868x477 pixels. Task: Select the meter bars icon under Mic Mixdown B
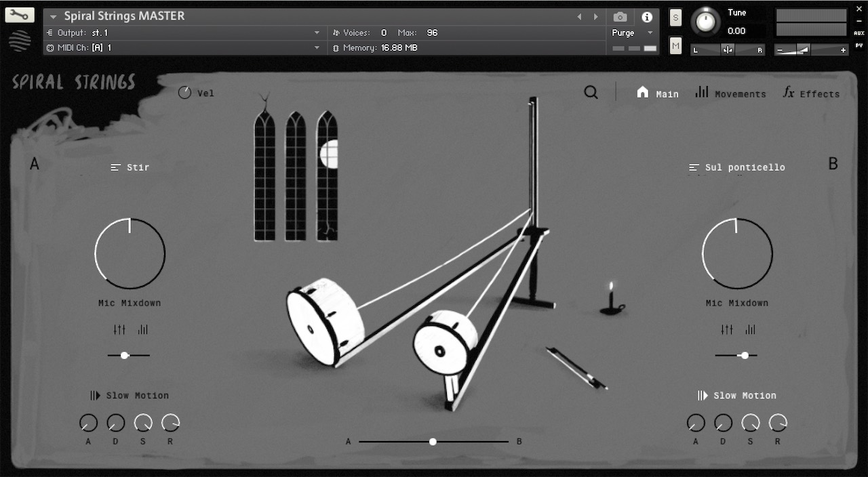[750, 329]
